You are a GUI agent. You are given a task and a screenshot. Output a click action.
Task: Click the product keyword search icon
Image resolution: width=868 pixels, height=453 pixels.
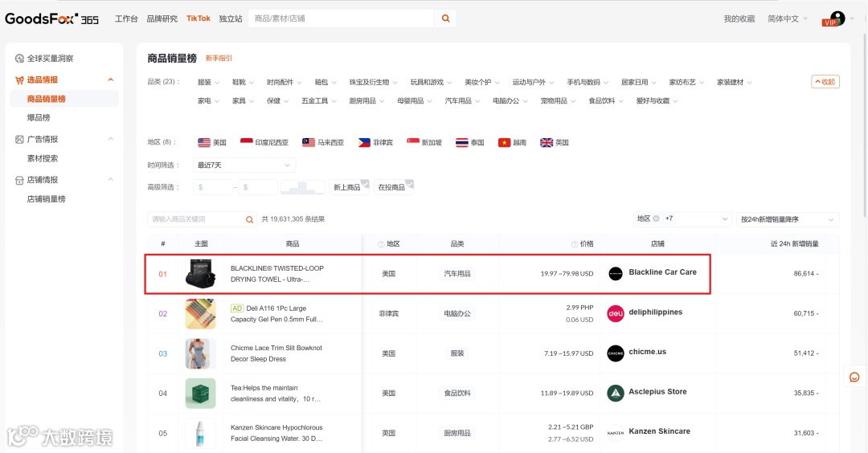250,219
